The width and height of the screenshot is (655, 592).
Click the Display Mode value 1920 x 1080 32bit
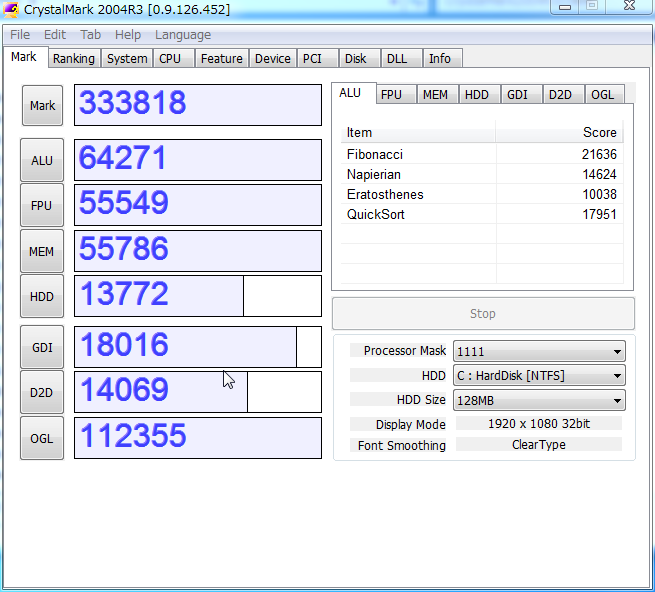pos(539,424)
